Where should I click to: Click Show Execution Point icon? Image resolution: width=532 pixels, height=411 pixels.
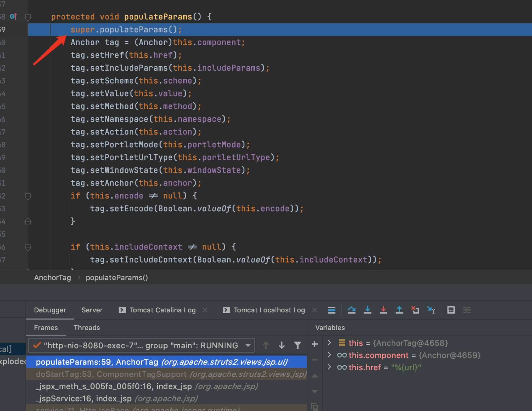pyautogui.click(x=332, y=310)
